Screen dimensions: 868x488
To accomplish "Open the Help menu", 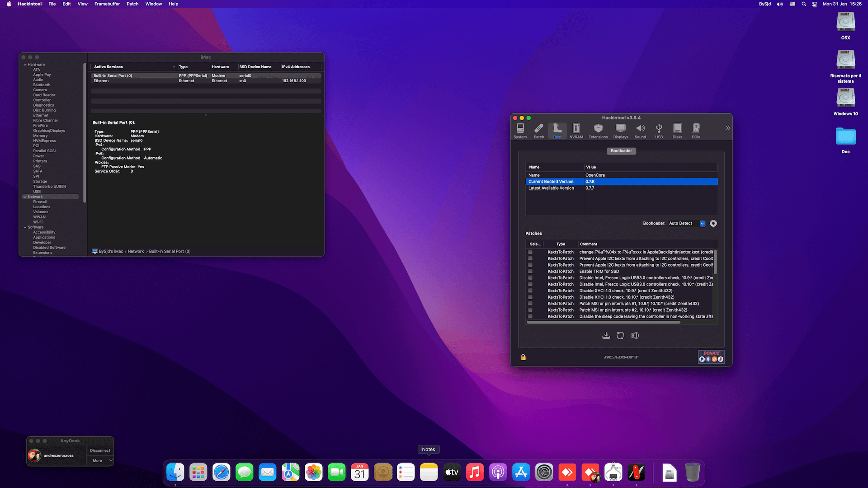I will pos(174,4).
